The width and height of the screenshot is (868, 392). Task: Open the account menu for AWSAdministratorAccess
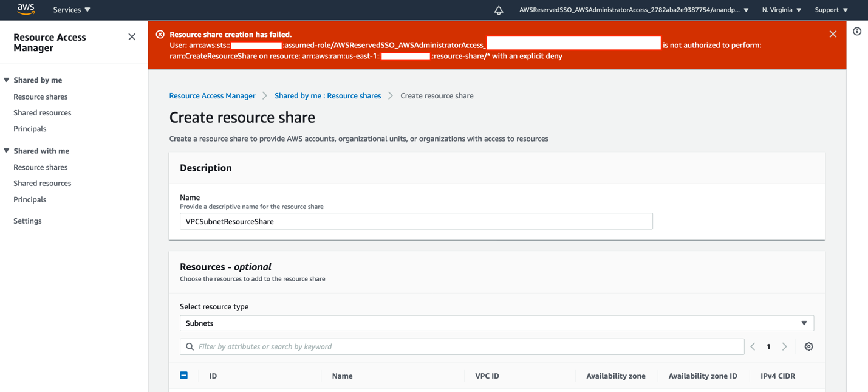pyautogui.click(x=634, y=10)
